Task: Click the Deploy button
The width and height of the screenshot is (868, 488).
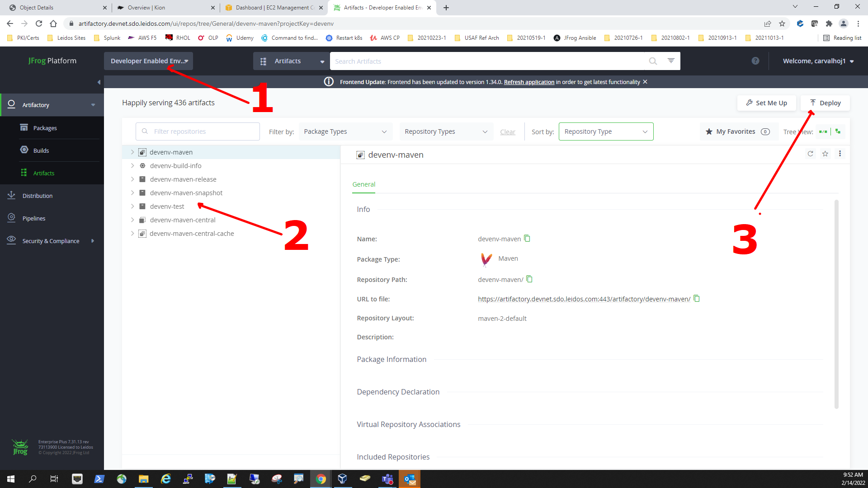Action: coord(825,103)
